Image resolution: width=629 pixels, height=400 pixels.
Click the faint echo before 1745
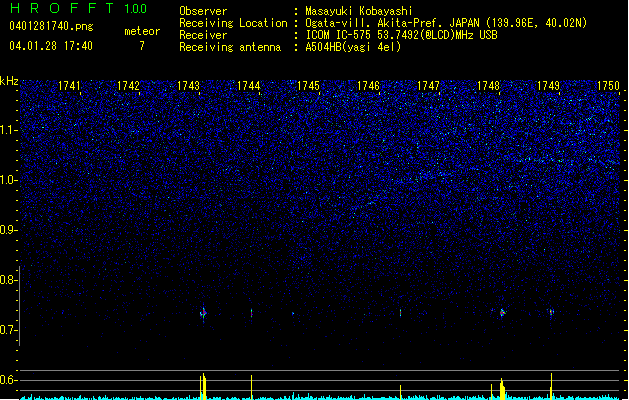point(293,314)
